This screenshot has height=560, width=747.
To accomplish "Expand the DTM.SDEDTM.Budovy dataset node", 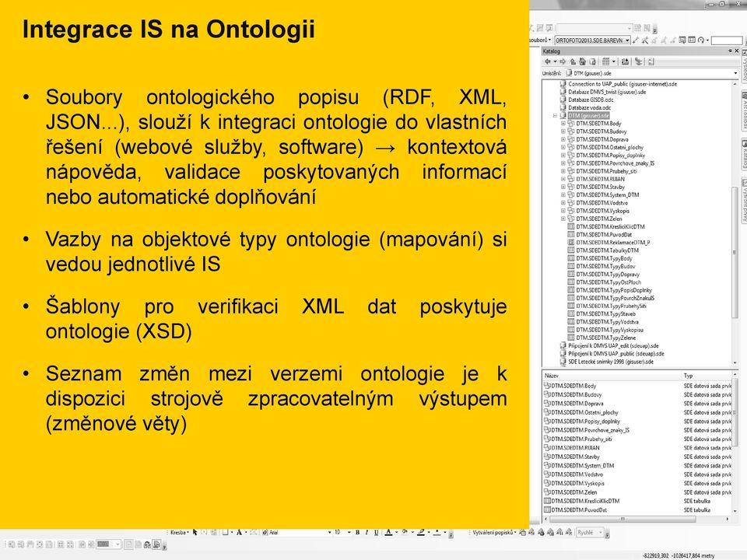I will coord(563,131).
